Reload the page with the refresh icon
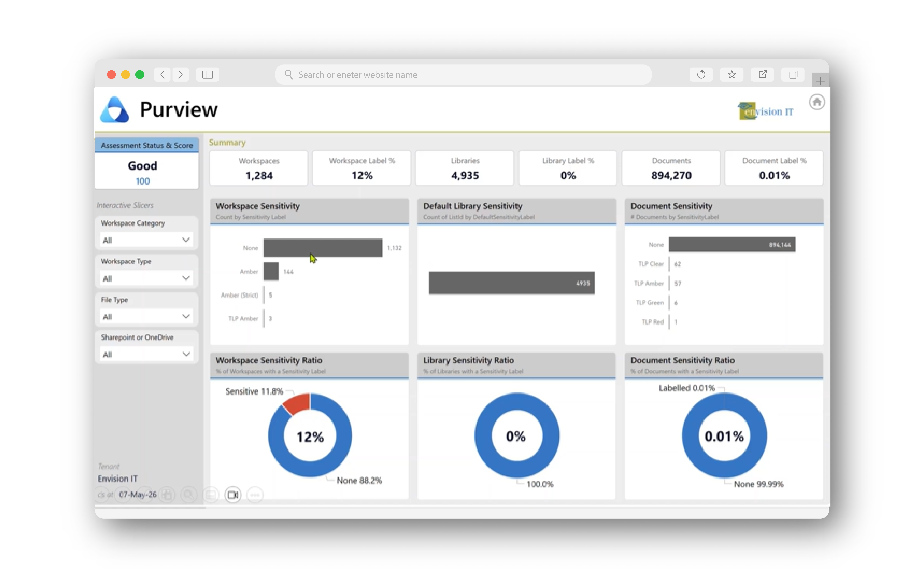 [x=701, y=74]
